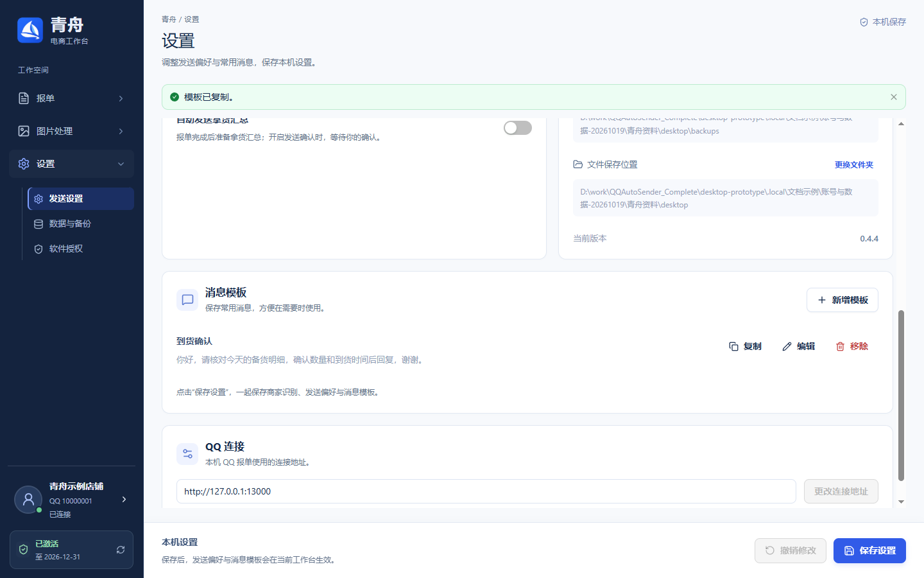Open 软件授权 submenu item
Image resolution: width=924 pixels, height=578 pixels.
click(81, 249)
